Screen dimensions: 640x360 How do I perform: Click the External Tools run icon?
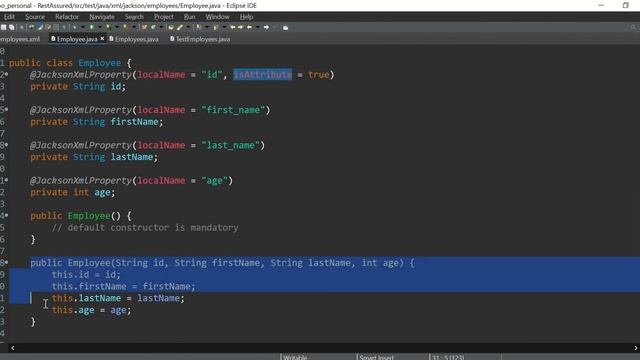coord(126,27)
